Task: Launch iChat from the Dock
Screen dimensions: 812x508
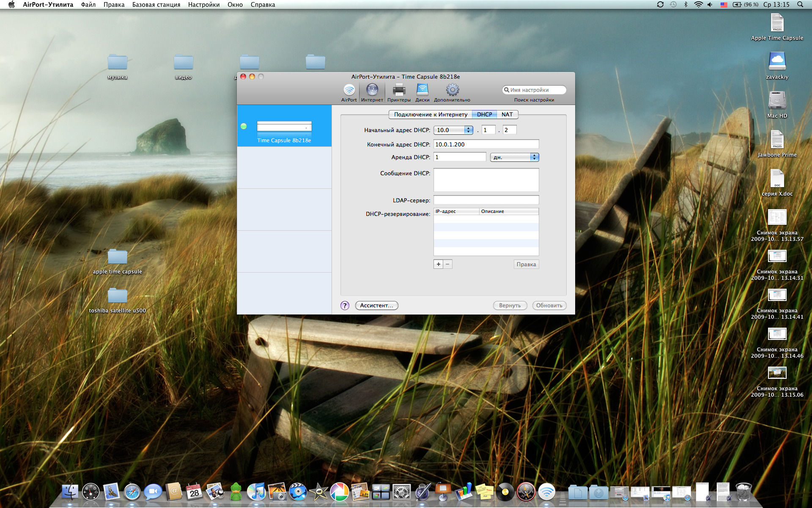Action: 153,492
